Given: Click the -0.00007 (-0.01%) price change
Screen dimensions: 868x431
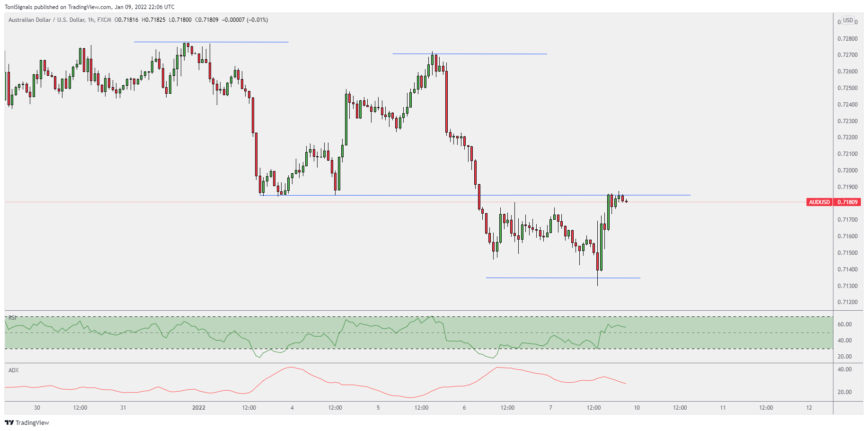Looking at the screenshot, I should (x=245, y=20).
